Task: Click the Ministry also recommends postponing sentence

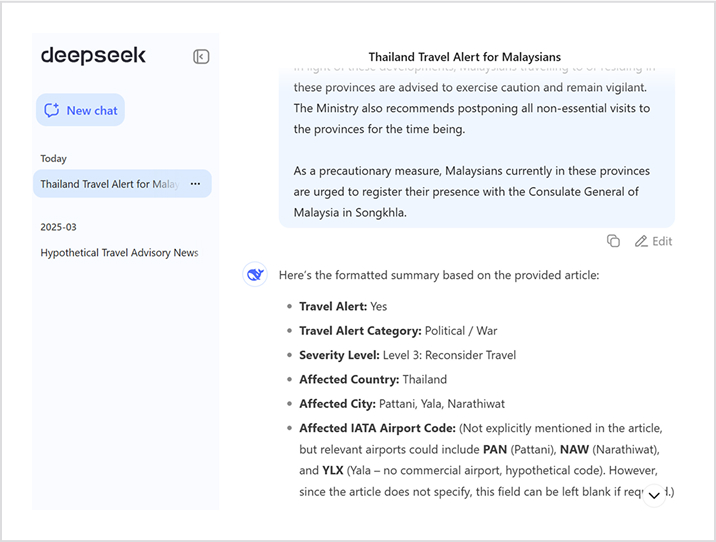Action: point(472,119)
